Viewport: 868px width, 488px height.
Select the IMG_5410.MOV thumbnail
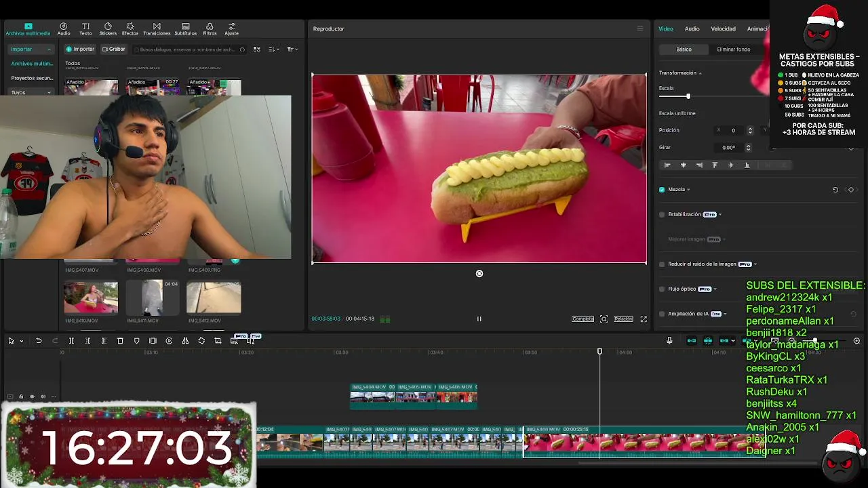point(91,297)
